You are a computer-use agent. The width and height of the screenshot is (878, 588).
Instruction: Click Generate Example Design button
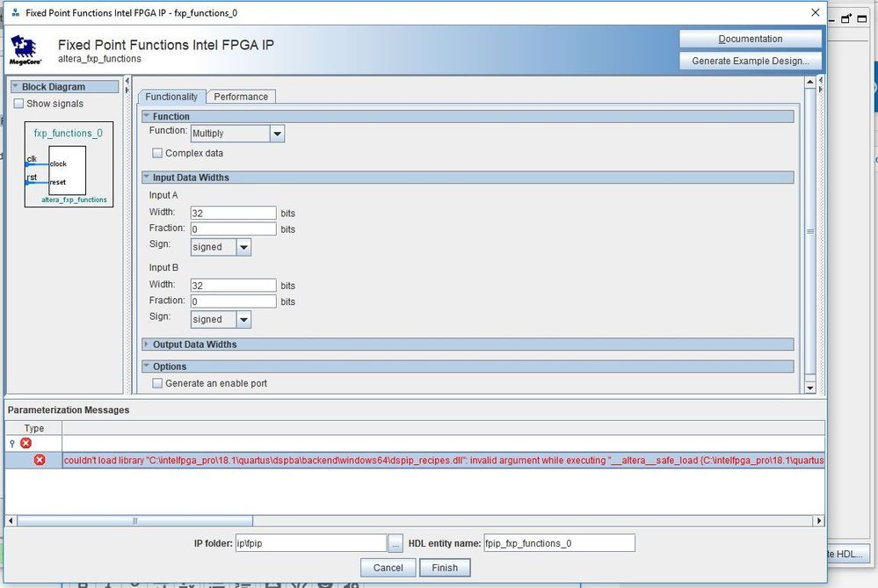[x=751, y=61]
